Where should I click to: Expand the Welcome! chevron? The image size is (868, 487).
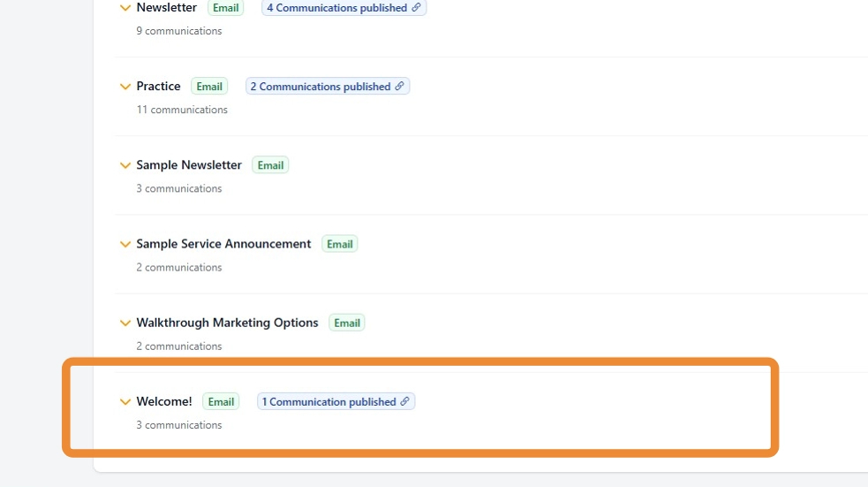[x=125, y=402]
